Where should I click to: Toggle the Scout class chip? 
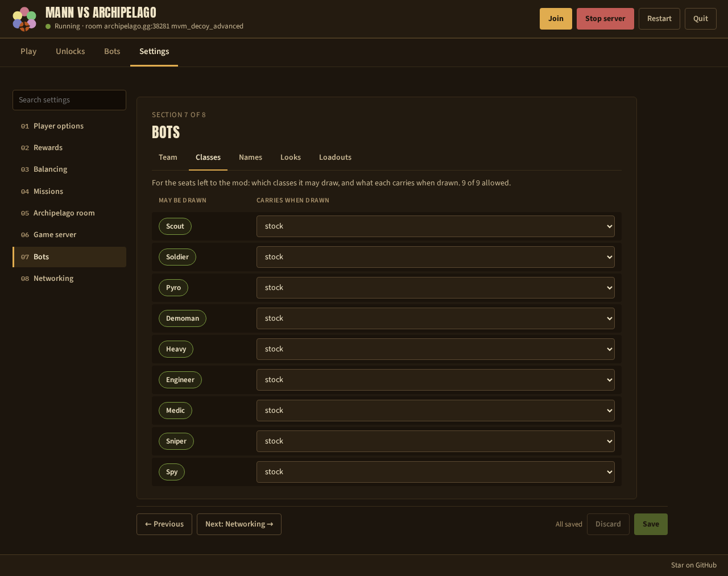click(x=175, y=226)
